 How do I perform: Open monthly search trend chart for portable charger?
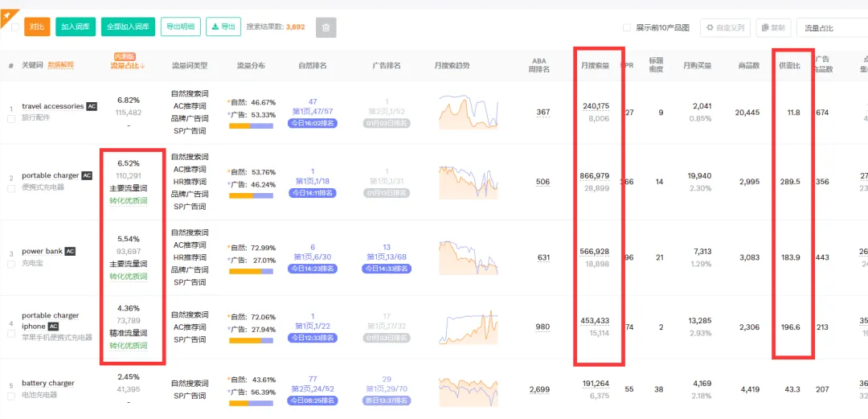[469, 182]
